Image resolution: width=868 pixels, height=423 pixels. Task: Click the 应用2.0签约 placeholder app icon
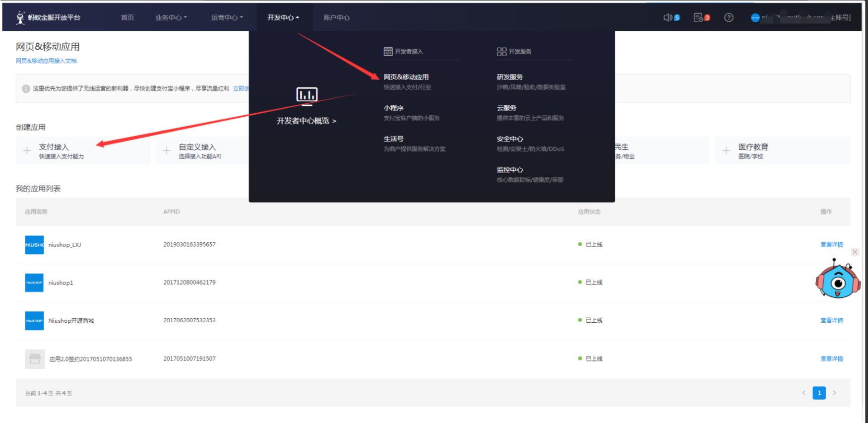pos(35,359)
